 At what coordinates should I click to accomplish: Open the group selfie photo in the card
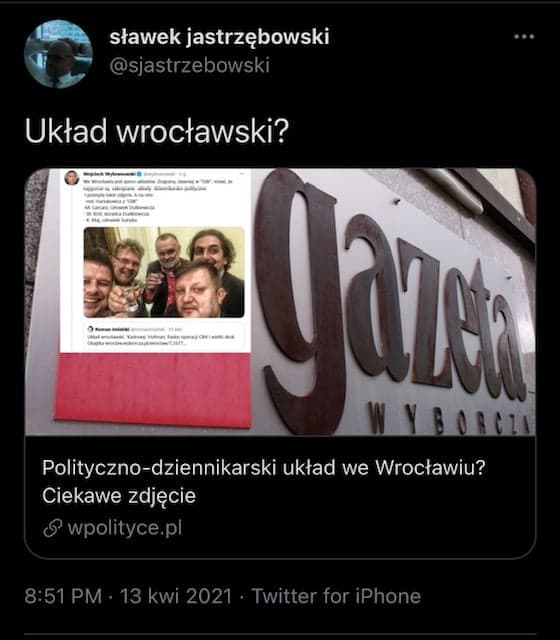pyautogui.click(x=164, y=272)
